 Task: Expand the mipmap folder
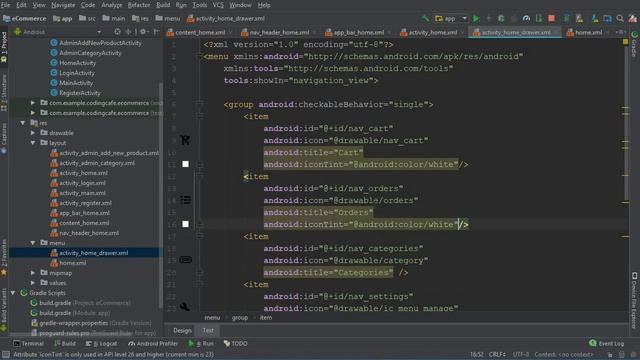(33, 273)
